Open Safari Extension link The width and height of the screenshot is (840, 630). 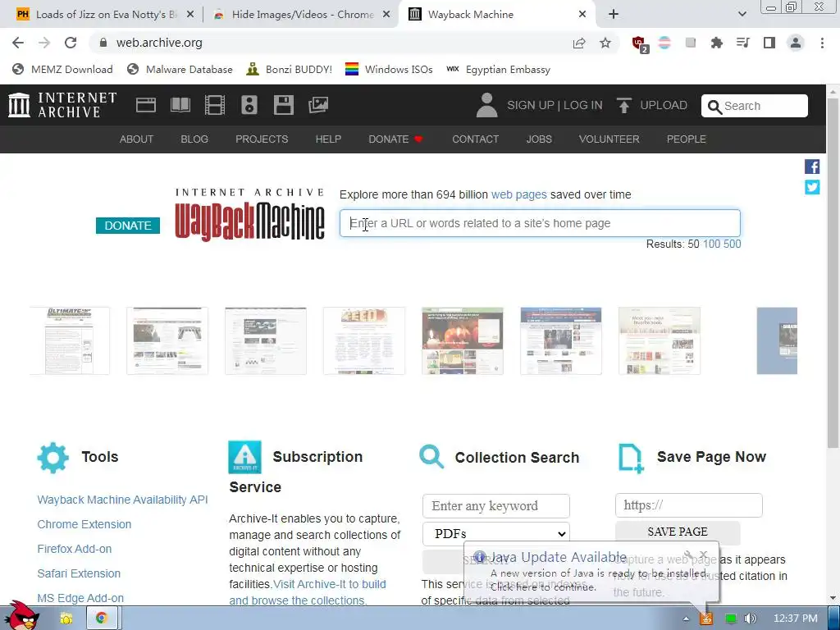coord(79,573)
